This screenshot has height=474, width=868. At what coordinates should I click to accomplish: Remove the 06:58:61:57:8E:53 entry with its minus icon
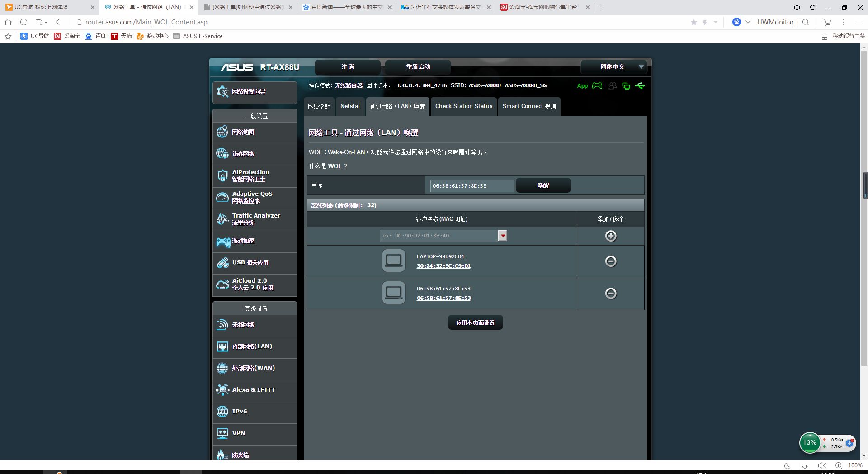611,293
